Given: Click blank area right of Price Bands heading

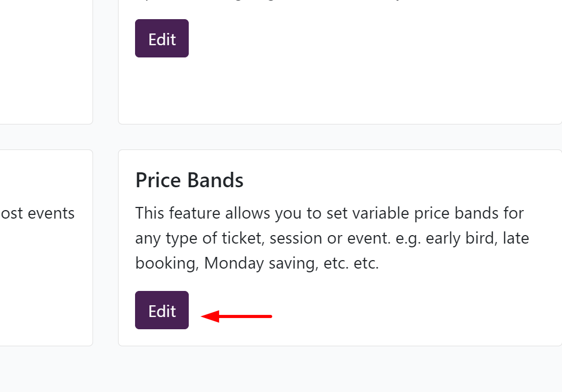Looking at the screenshot, I should (399, 181).
